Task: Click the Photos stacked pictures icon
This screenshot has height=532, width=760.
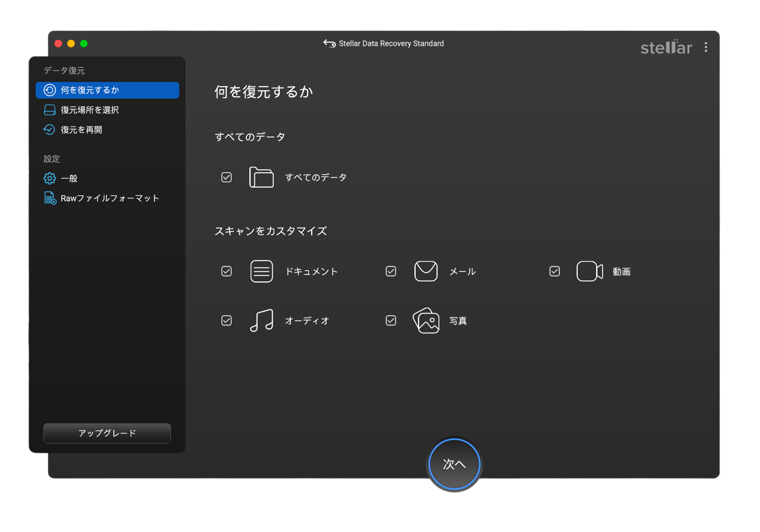Action: pyautogui.click(x=426, y=321)
